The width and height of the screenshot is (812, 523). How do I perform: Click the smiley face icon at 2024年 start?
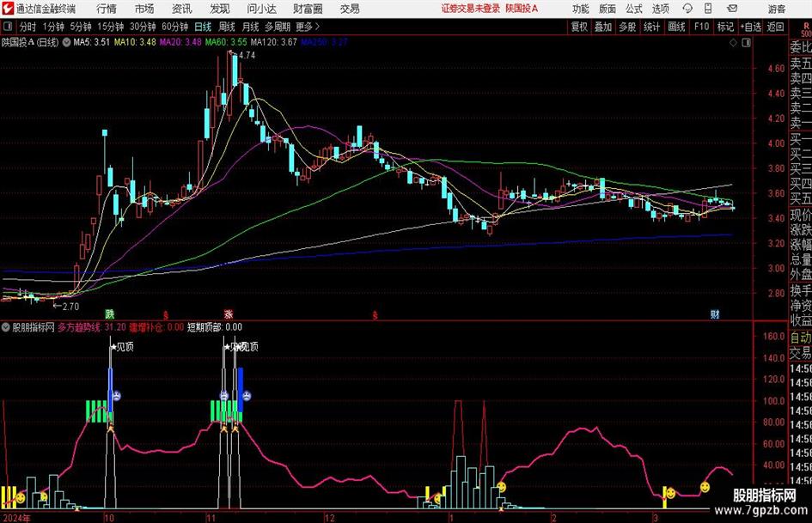coord(21,499)
